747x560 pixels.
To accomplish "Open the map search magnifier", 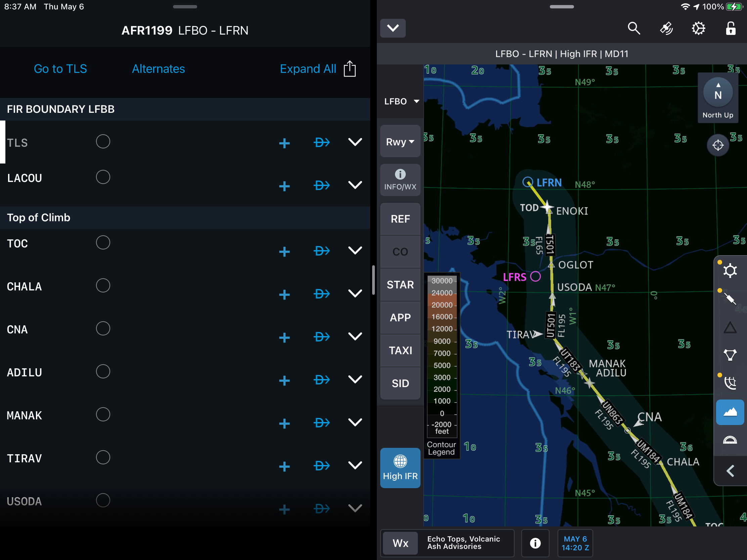I will pyautogui.click(x=633, y=28).
